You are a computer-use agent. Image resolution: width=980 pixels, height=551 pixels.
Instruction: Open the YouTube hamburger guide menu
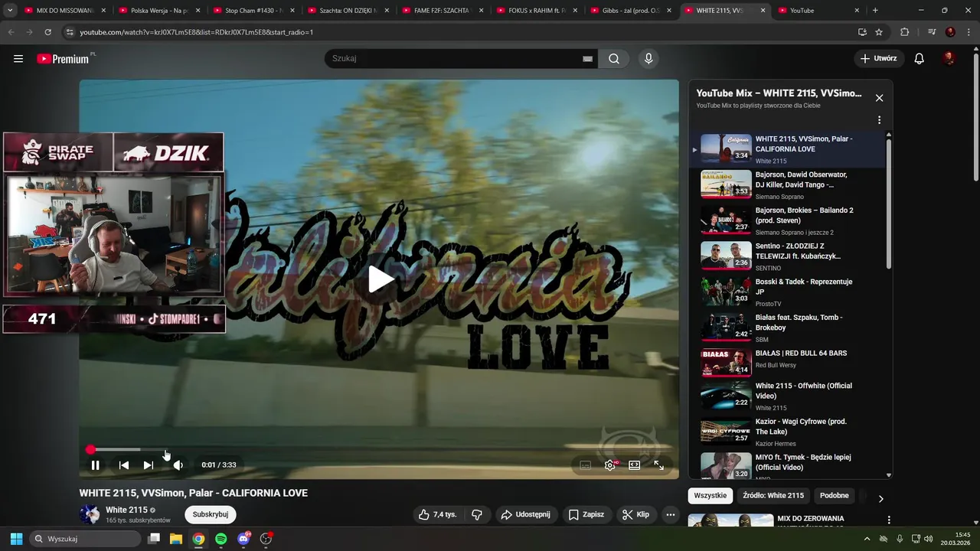[x=18, y=59]
